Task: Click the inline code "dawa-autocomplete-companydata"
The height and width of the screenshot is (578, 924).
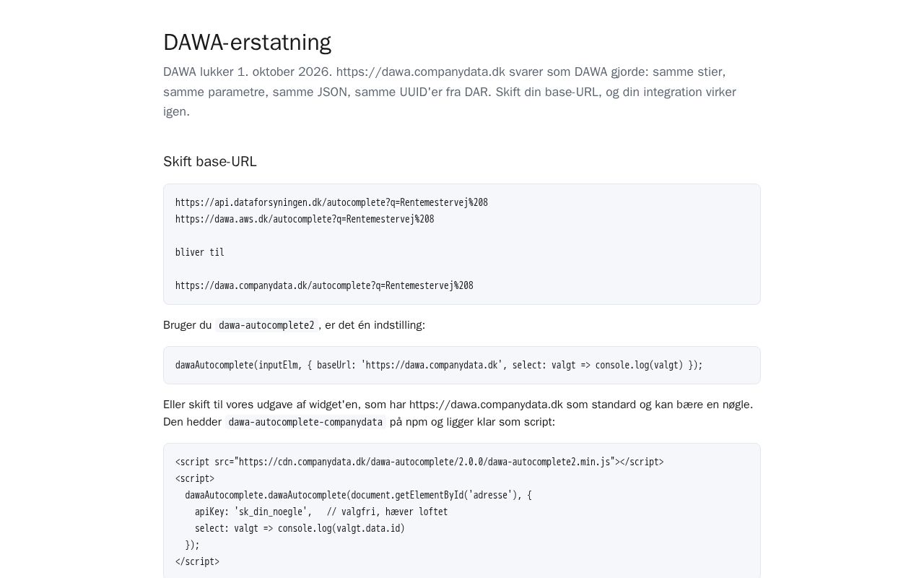Action: tap(305, 423)
